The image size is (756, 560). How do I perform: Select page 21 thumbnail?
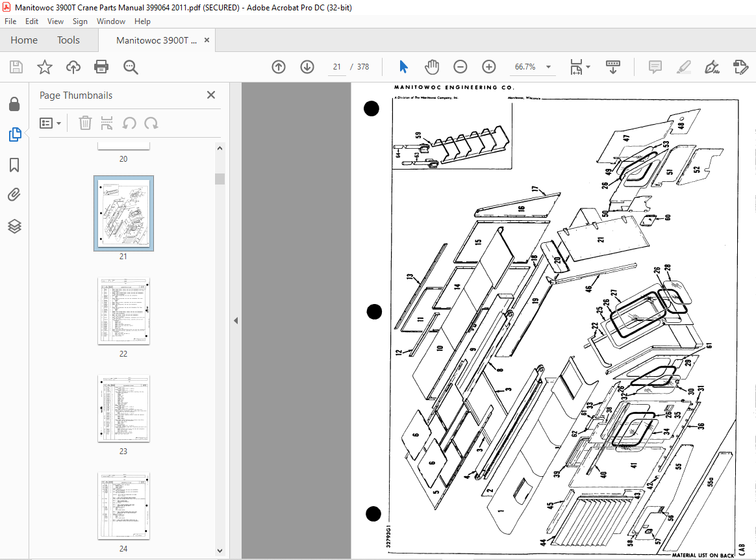pos(123,213)
